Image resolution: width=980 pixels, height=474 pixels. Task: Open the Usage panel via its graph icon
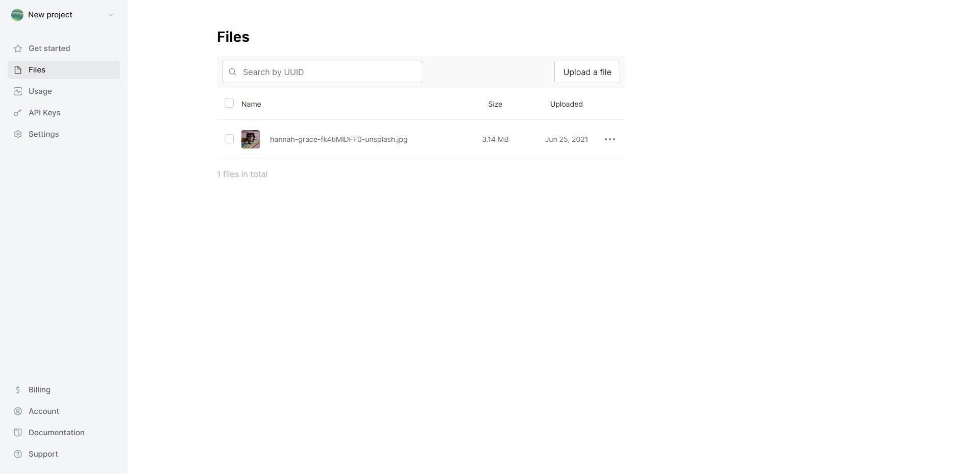(x=18, y=91)
